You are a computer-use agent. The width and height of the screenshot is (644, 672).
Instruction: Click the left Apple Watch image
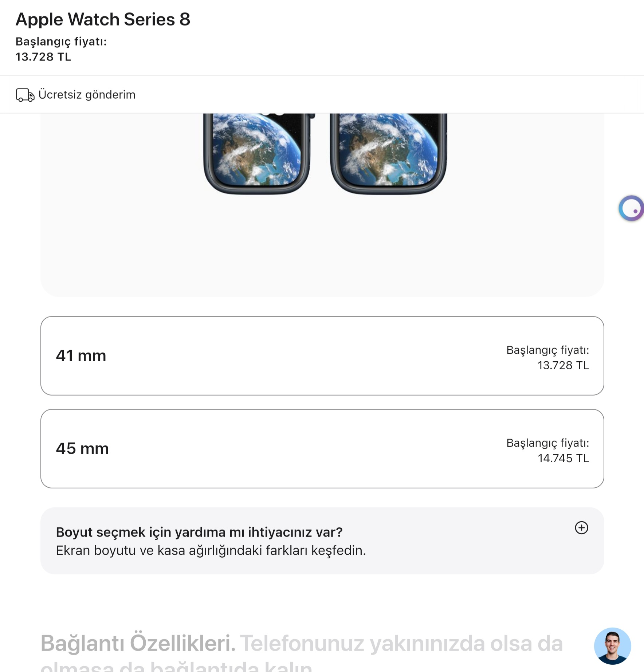(x=257, y=153)
